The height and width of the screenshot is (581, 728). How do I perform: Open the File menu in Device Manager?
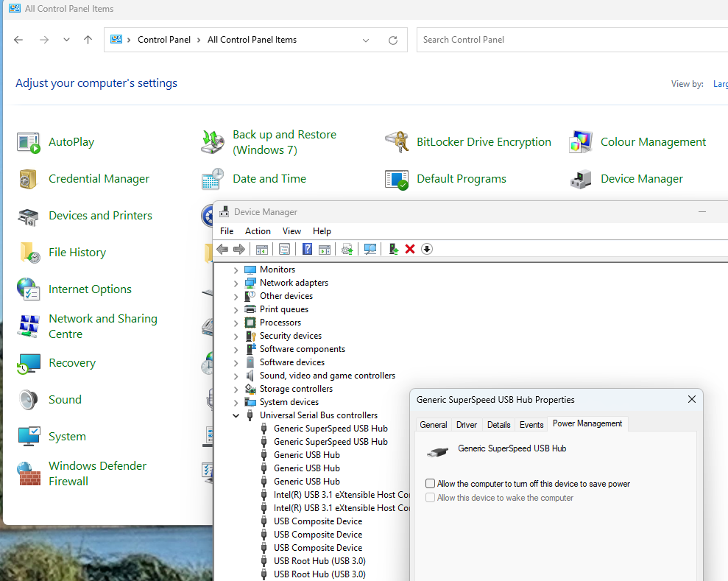(x=227, y=231)
